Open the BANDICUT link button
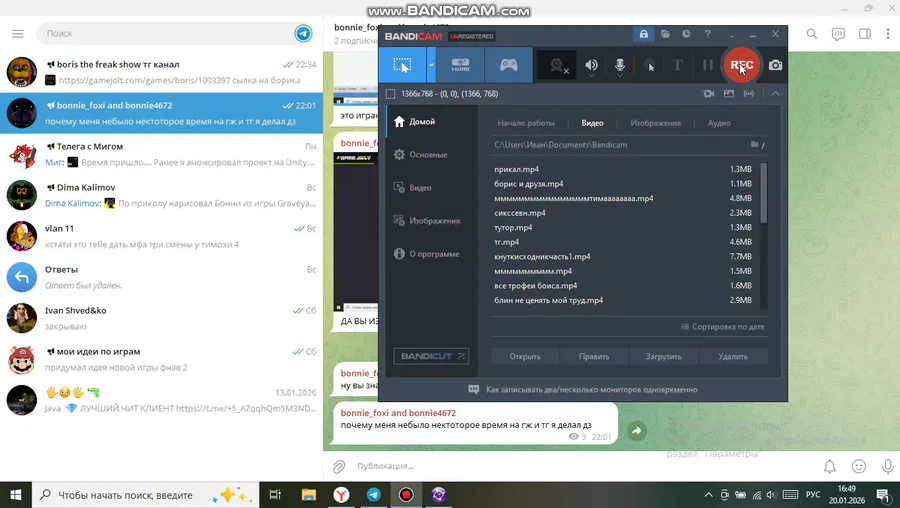This screenshot has height=508, width=900. (432, 356)
